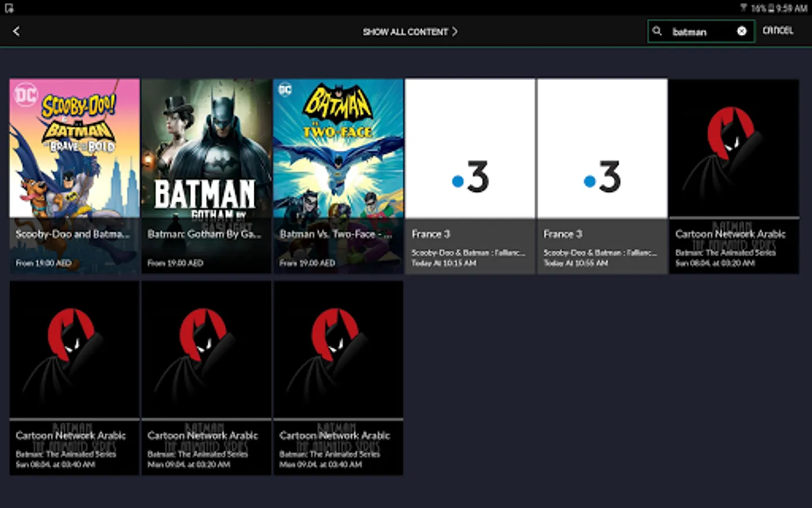Open Batman artwork for Sun 03:40 AM airing
This screenshot has height=508, width=812.
[x=74, y=350]
